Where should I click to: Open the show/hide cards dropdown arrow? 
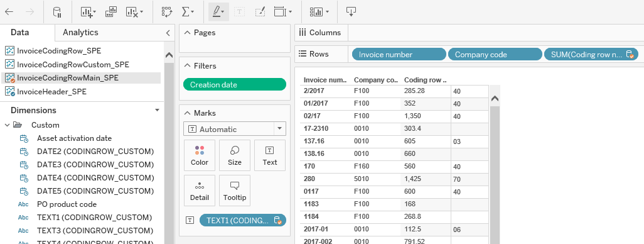tap(328, 13)
